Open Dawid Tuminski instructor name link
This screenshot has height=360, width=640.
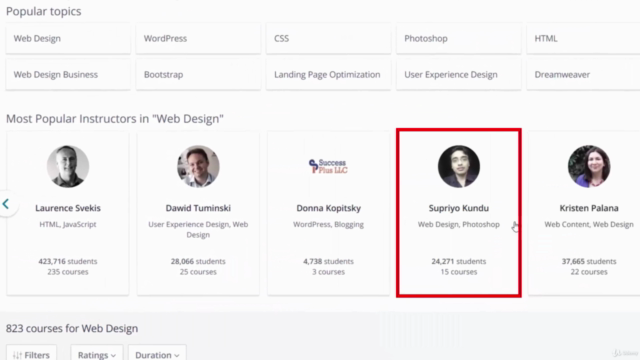198,208
